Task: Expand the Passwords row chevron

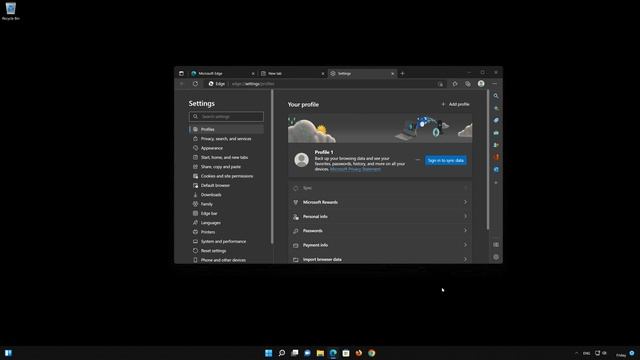Action: tap(465, 231)
